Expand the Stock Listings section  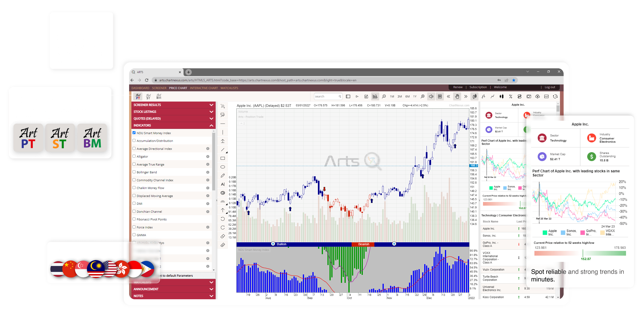[x=173, y=112]
